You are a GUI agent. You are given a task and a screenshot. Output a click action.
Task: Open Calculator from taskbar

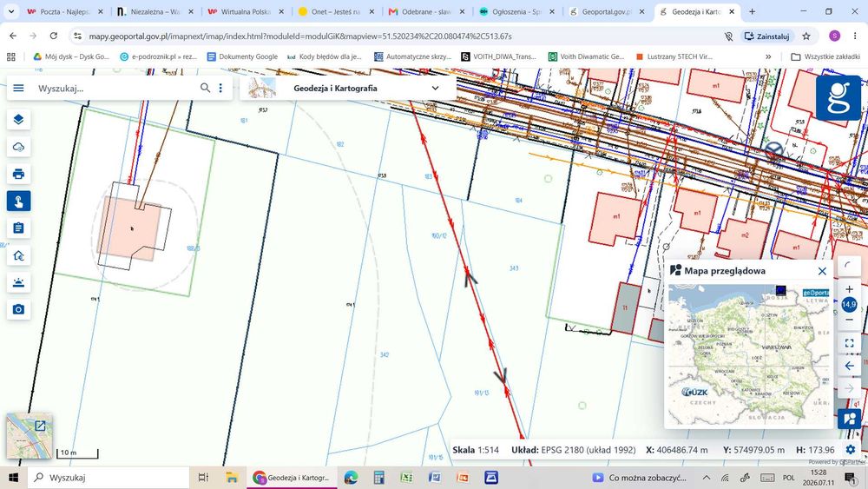[x=378, y=478]
